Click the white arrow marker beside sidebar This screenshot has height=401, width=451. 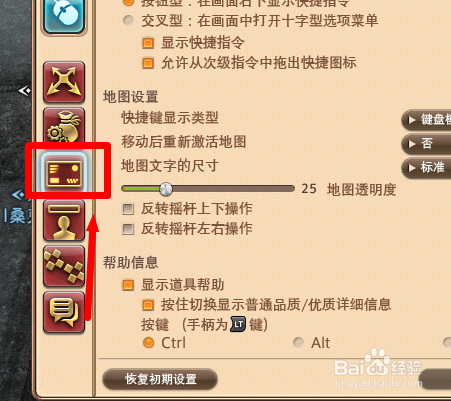coord(24,90)
